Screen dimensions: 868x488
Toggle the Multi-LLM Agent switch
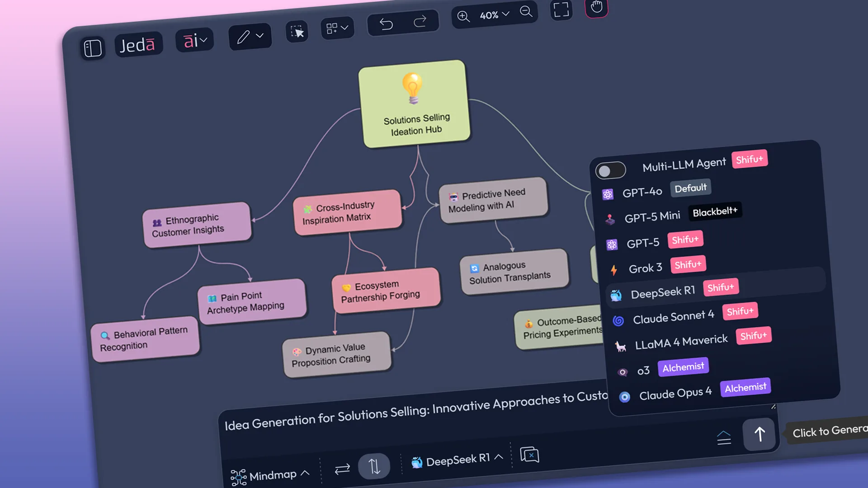pos(610,171)
